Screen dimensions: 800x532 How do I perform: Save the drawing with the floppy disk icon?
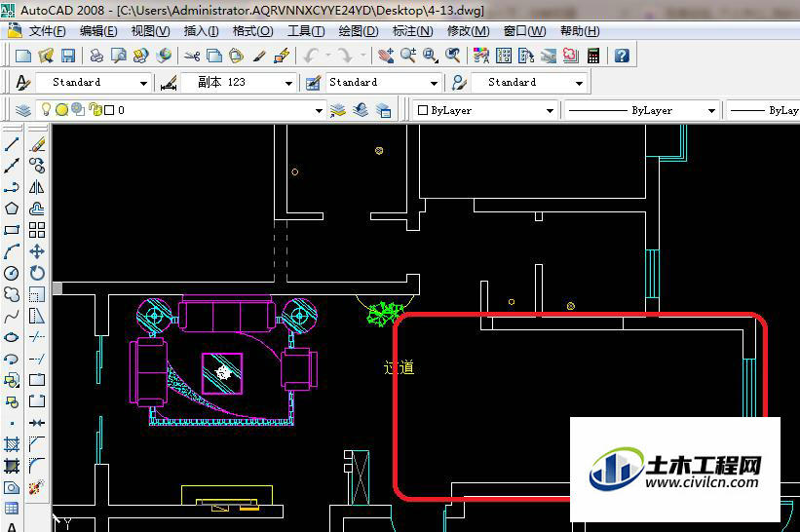(68, 56)
